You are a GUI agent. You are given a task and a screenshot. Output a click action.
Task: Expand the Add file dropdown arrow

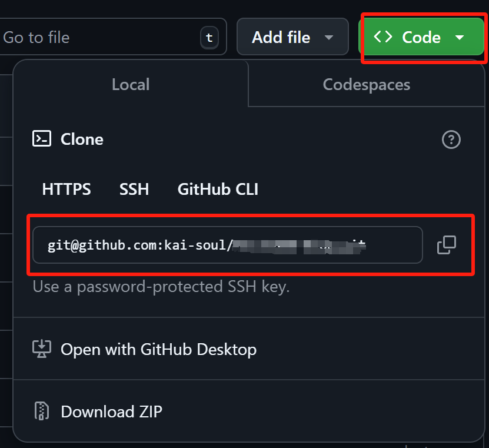tap(329, 38)
